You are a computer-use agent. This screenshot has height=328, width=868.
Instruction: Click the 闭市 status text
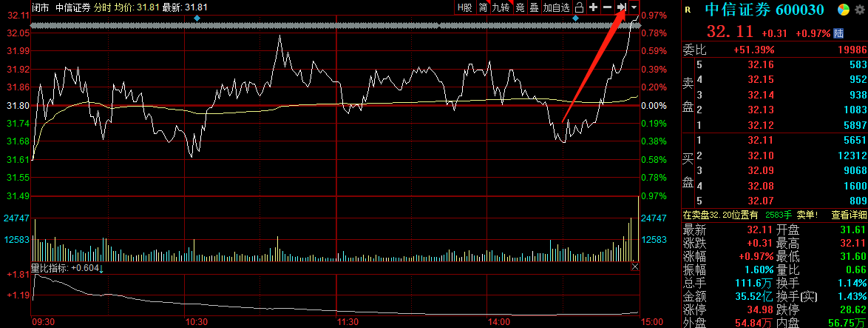(x=40, y=7)
